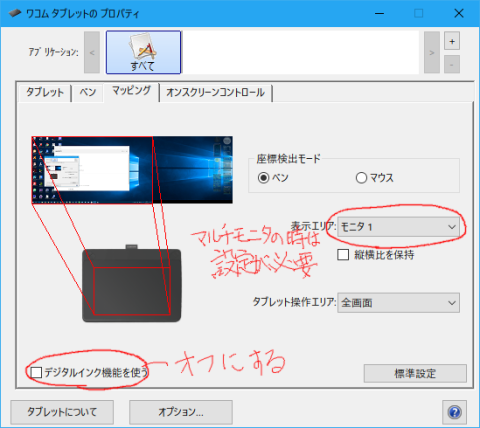Click the blue help question mark icon
This screenshot has width=480, height=428.
tap(454, 412)
